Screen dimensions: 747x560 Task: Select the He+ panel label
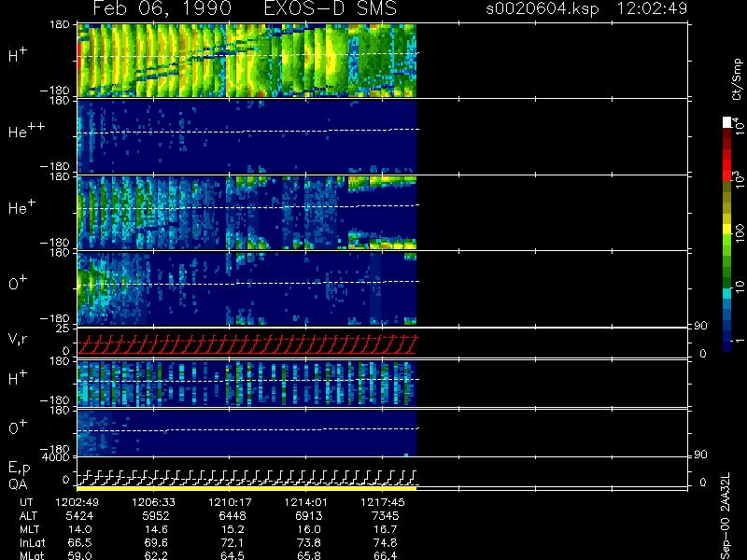pyautogui.click(x=21, y=206)
